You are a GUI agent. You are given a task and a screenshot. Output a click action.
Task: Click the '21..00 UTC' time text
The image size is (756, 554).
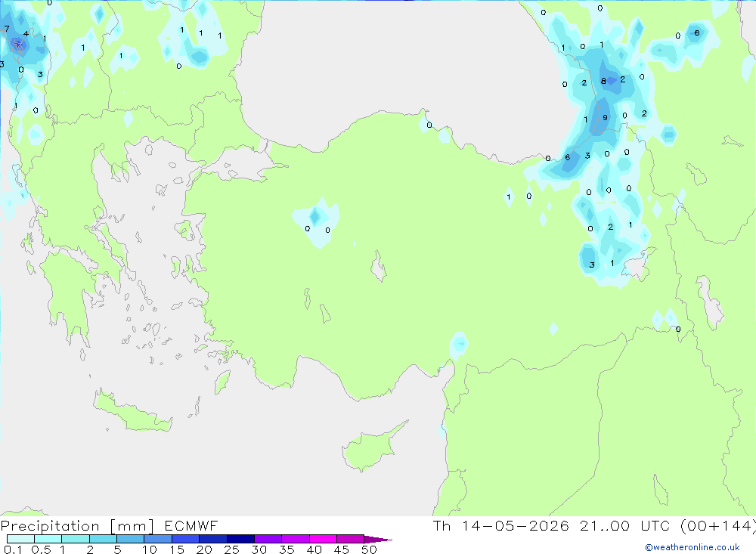624,525
